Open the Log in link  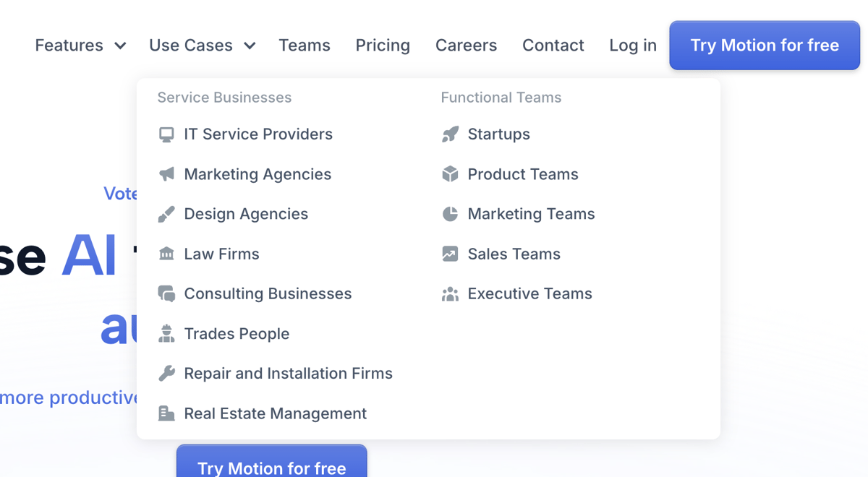(x=632, y=45)
